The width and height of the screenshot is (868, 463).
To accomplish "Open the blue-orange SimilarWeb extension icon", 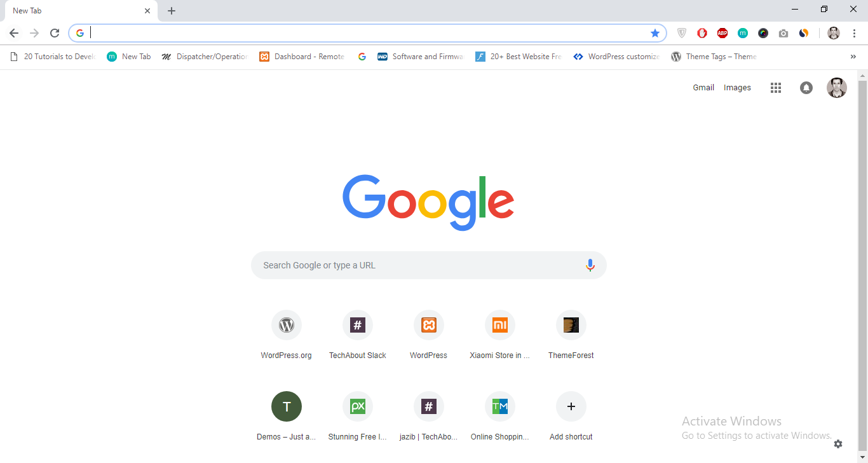I will [804, 33].
